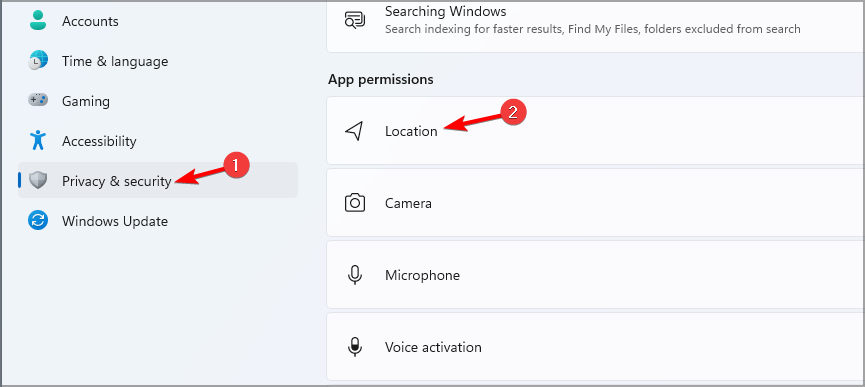Click the Gaming controller icon

click(38, 101)
